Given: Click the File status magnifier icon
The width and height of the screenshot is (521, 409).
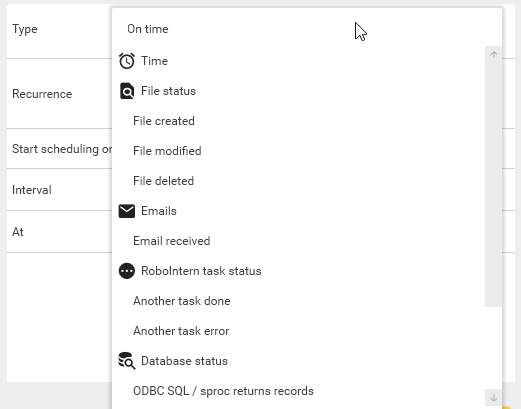Looking at the screenshot, I should coord(127,91).
